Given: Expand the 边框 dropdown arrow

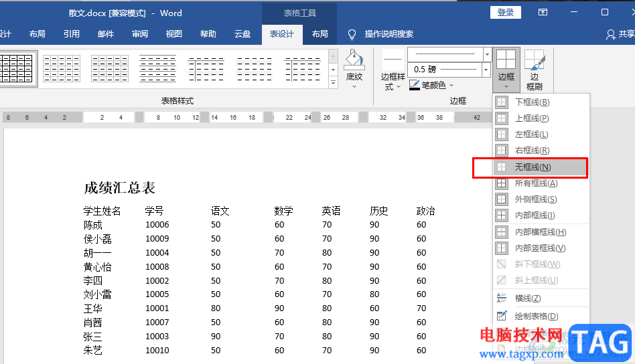Looking at the screenshot, I should click(506, 86).
